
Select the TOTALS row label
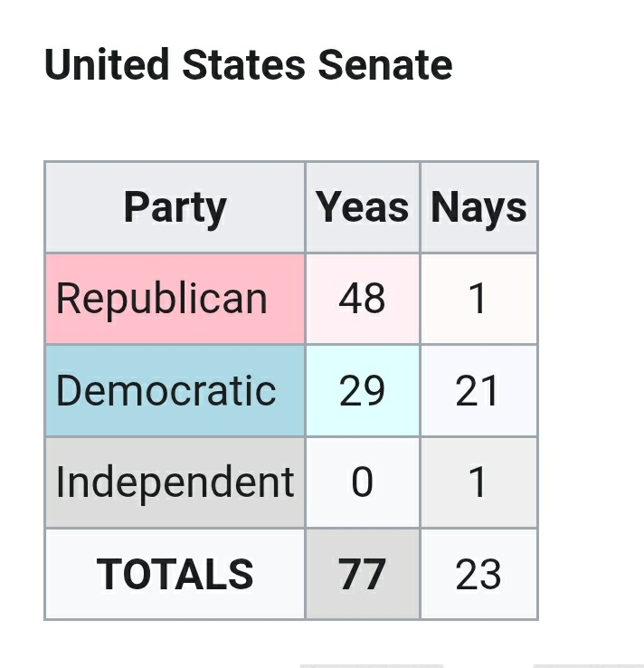tap(175, 574)
